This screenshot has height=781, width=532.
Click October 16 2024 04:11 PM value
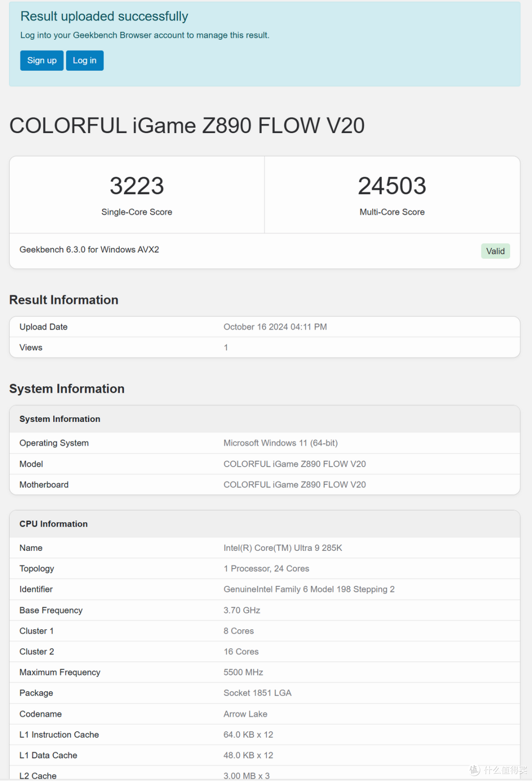click(x=275, y=327)
